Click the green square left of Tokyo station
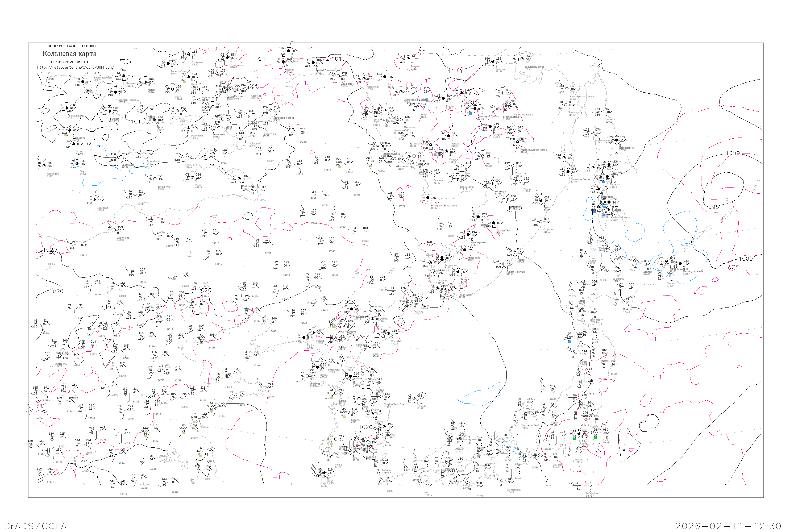Image resolution: width=798 pixels, height=532 pixels. (574, 438)
